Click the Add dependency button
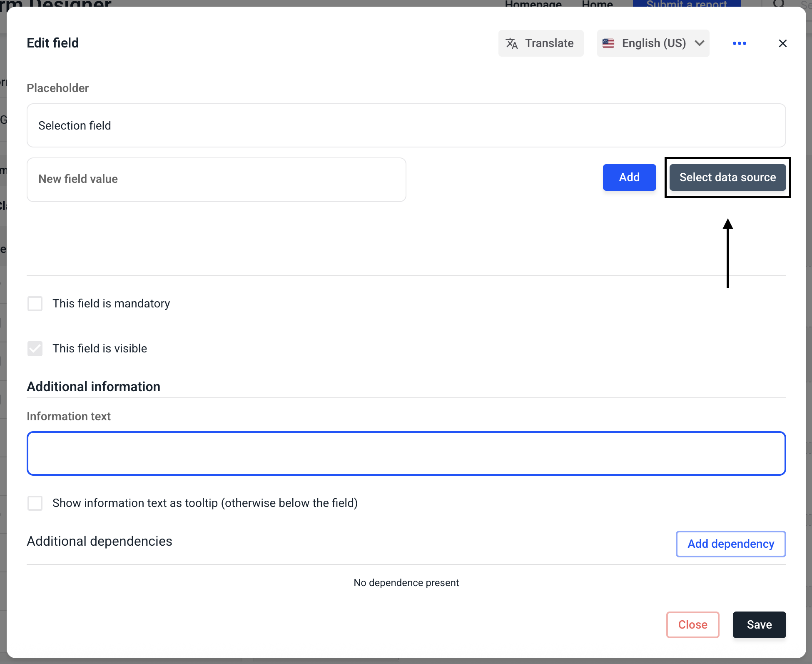The height and width of the screenshot is (664, 812). click(x=730, y=544)
